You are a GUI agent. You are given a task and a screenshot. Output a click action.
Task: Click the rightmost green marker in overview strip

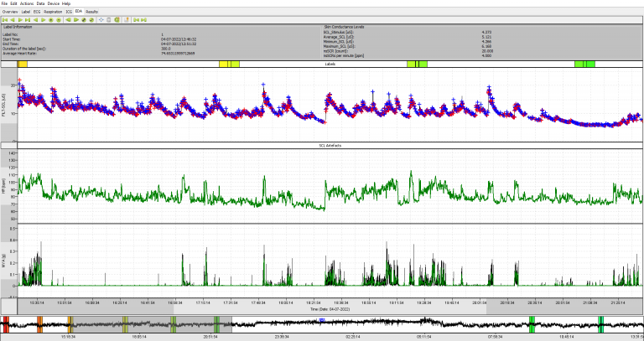[x=601, y=324]
